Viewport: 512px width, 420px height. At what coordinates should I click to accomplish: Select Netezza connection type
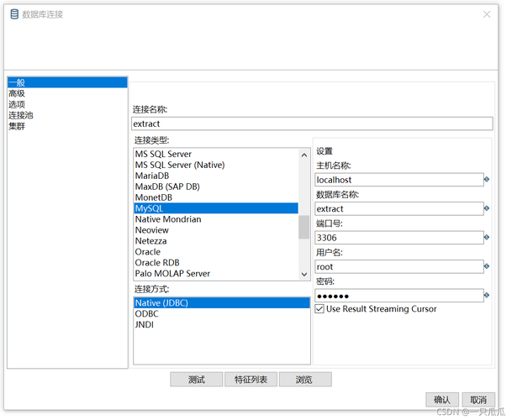click(216, 241)
